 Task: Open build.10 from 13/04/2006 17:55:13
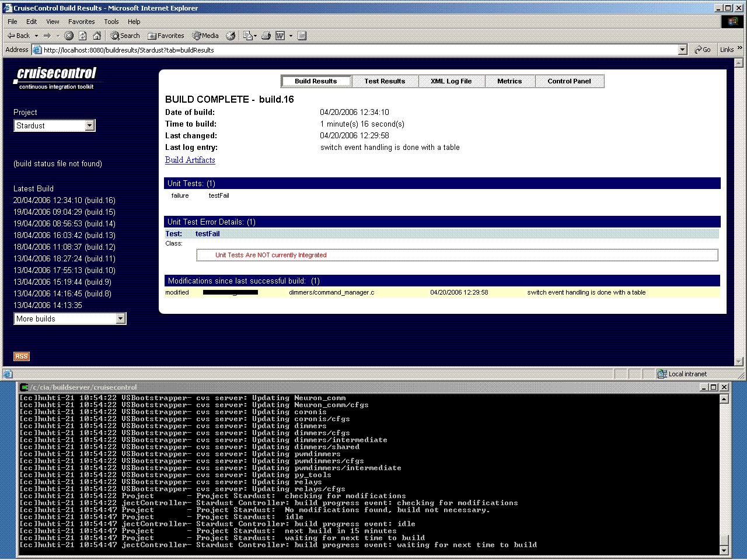[x=64, y=270]
